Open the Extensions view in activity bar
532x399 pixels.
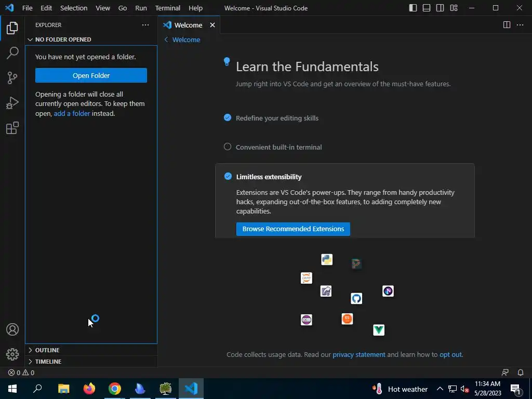[x=12, y=128]
